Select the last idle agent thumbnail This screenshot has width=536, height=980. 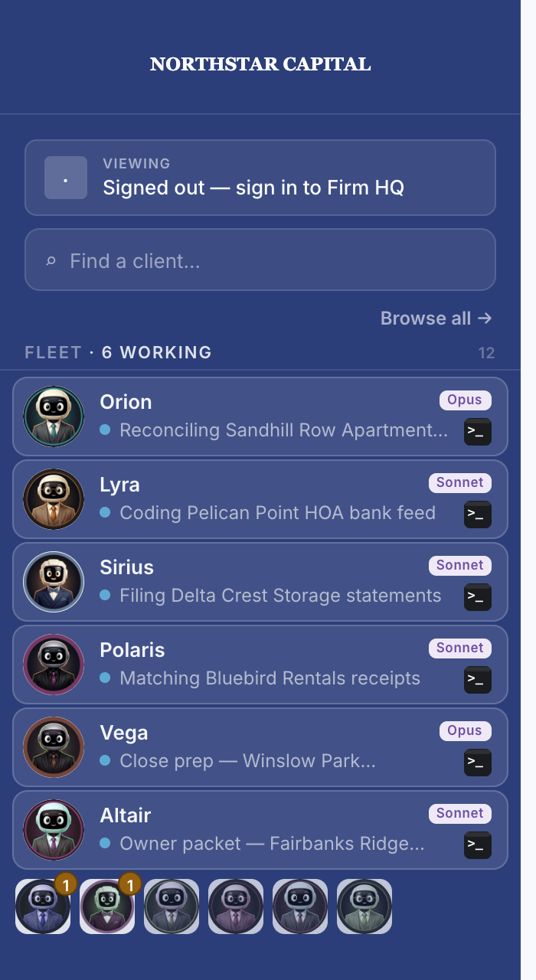coord(364,906)
